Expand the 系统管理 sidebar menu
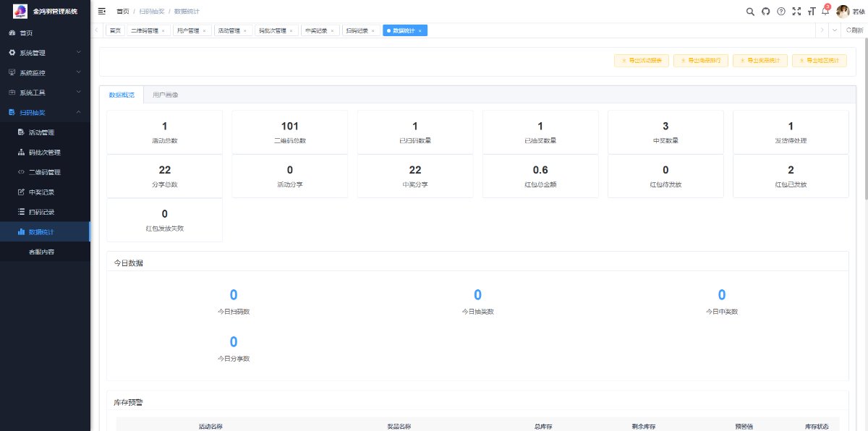Viewport: 868px width, 431px height. click(x=45, y=53)
